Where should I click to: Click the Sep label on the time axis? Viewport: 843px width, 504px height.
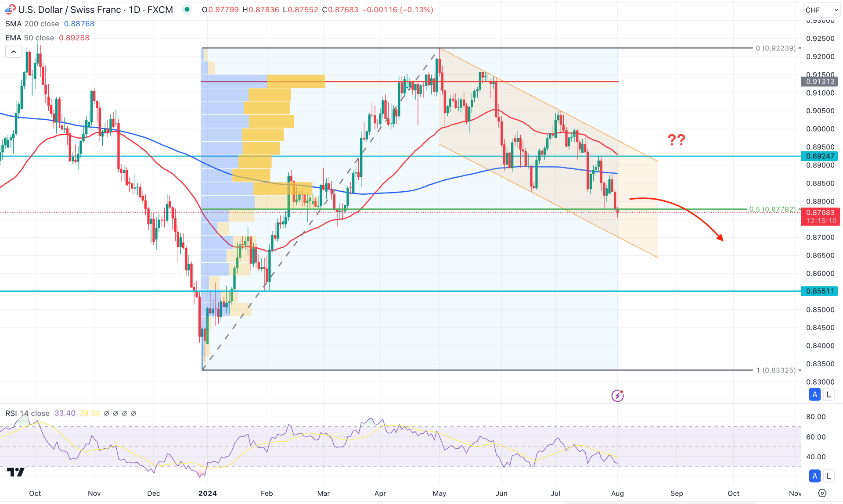tap(677, 493)
